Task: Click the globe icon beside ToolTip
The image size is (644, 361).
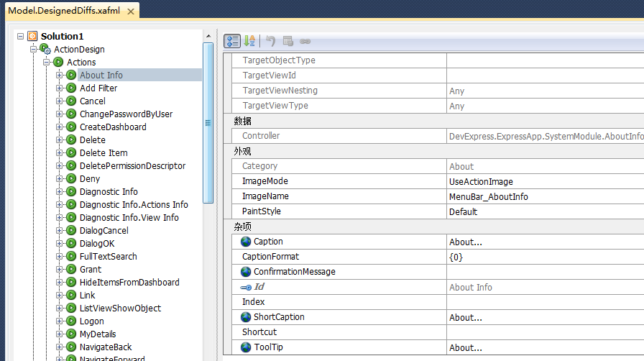Action: pos(246,347)
